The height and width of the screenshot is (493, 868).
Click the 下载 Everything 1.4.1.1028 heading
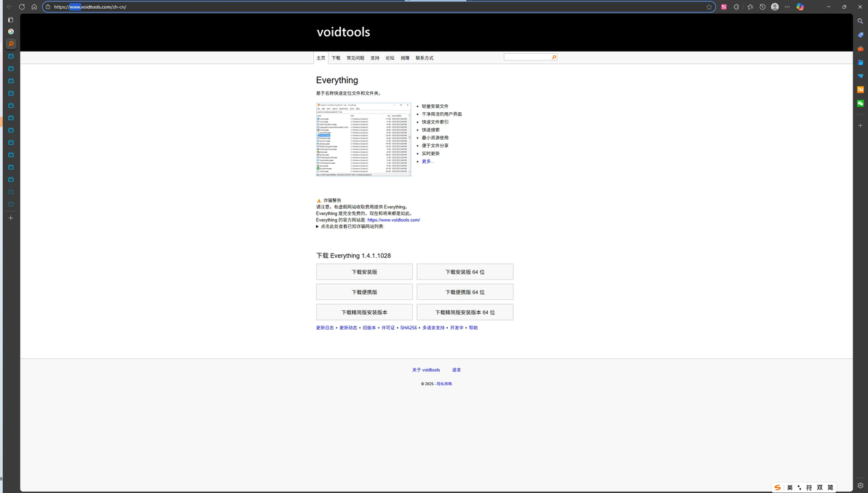[353, 256]
